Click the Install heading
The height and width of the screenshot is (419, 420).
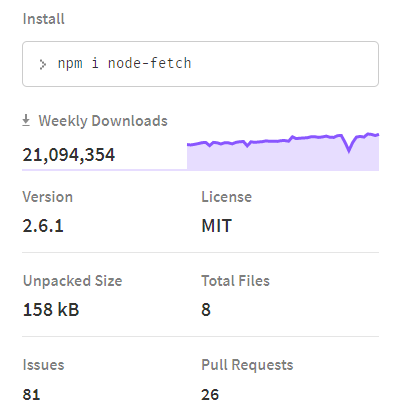44,19
